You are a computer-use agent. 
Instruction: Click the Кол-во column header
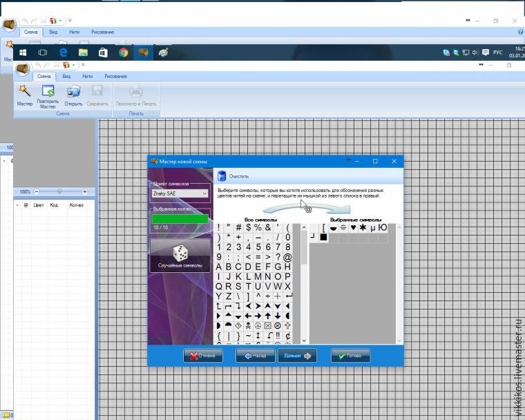[x=77, y=205]
